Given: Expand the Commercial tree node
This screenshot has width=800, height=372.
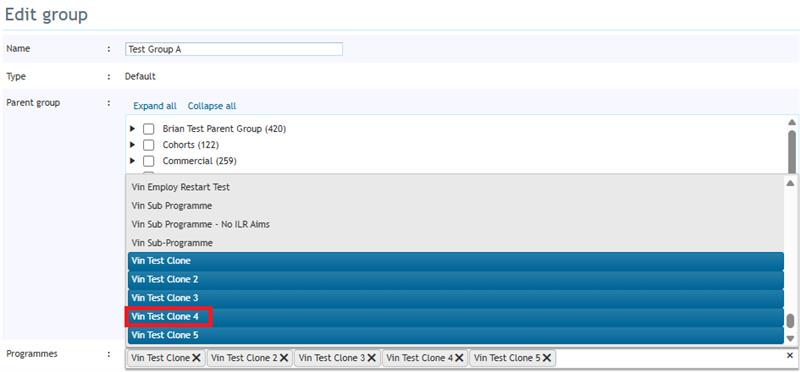Looking at the screenshot, I should pyautogui.click(x=133, y=161).
